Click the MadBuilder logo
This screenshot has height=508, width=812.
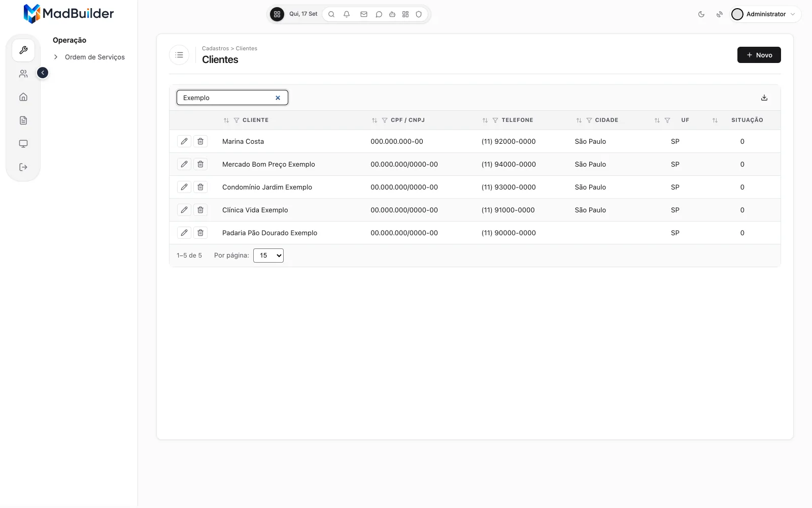[69, 14]
